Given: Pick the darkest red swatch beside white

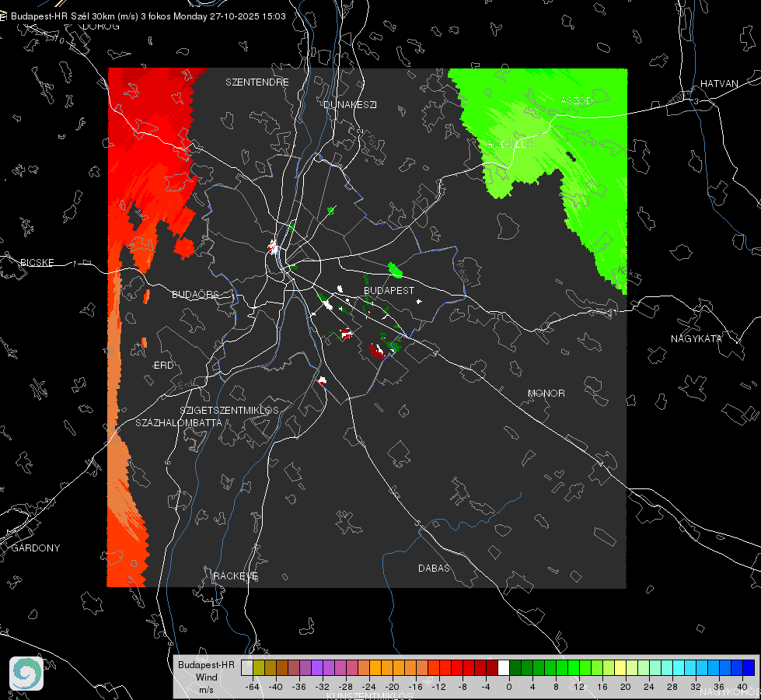Looking at the screenshot, I should [x=491, y=667].
